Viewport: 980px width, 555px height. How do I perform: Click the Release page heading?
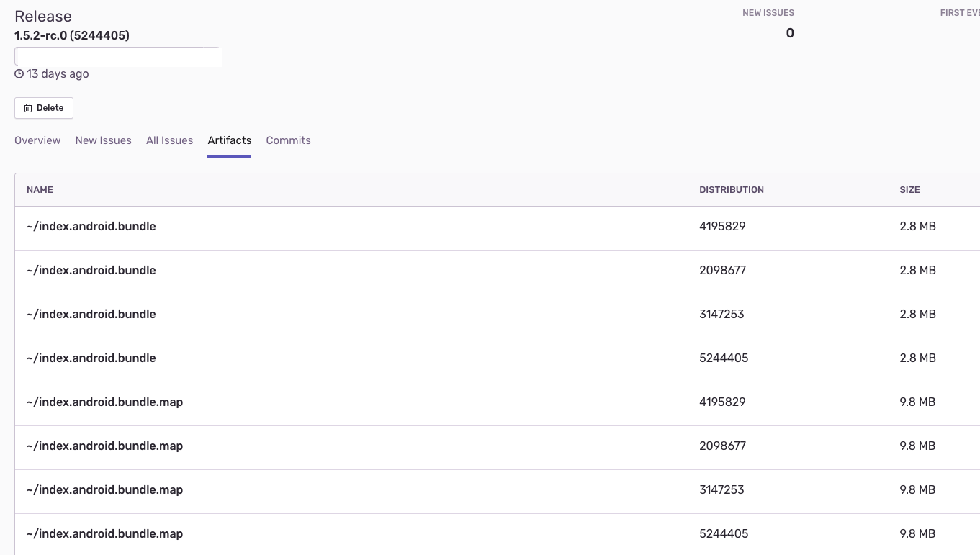click(x=43, y=16)
